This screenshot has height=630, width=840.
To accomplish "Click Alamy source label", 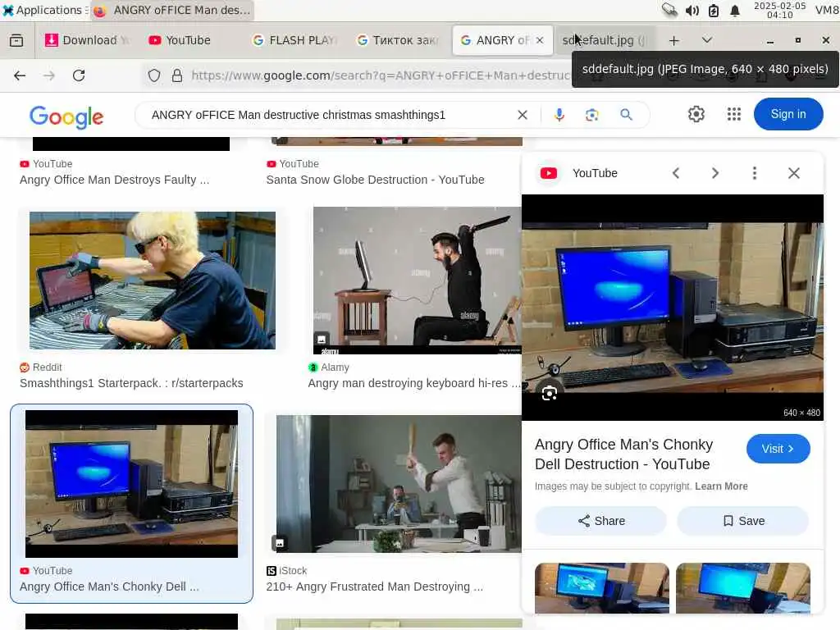I will tap(328, 367).
